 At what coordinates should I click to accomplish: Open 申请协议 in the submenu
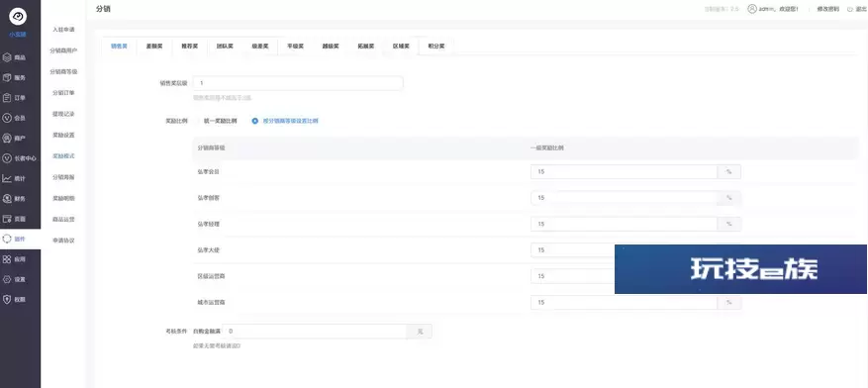pos(63,241)
